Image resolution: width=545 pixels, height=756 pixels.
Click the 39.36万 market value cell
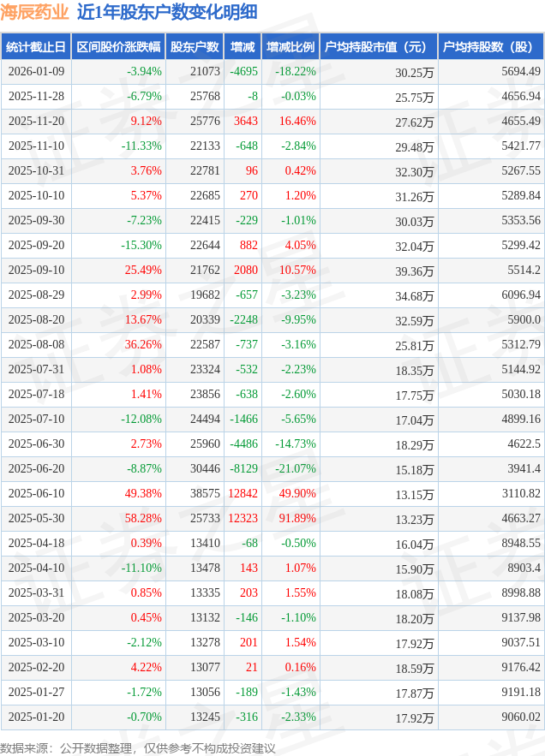tap(415, 271)
